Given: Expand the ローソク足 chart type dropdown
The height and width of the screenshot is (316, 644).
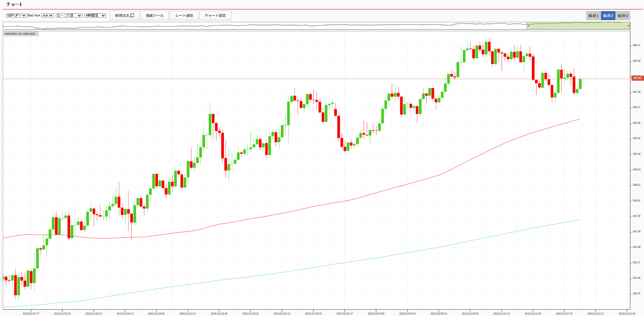Looking at the screenshot, I should click(x=69, y=15).
